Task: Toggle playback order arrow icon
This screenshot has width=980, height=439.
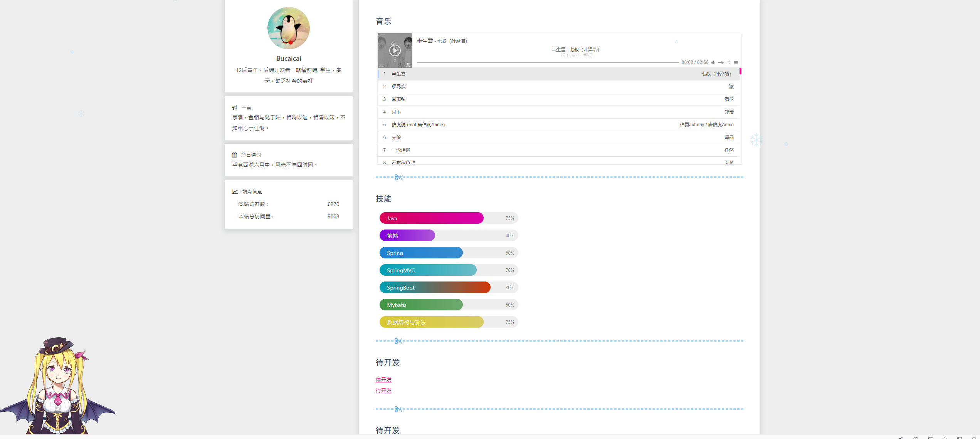Action: click(x=721, y=62)
